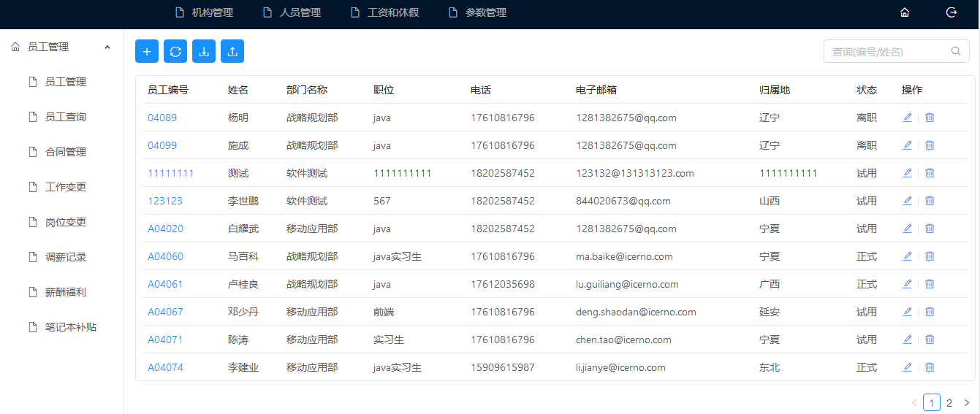Click the logout icon in top bar
Image resolution: width=980 pixels, height=414 pixels.
951,12
